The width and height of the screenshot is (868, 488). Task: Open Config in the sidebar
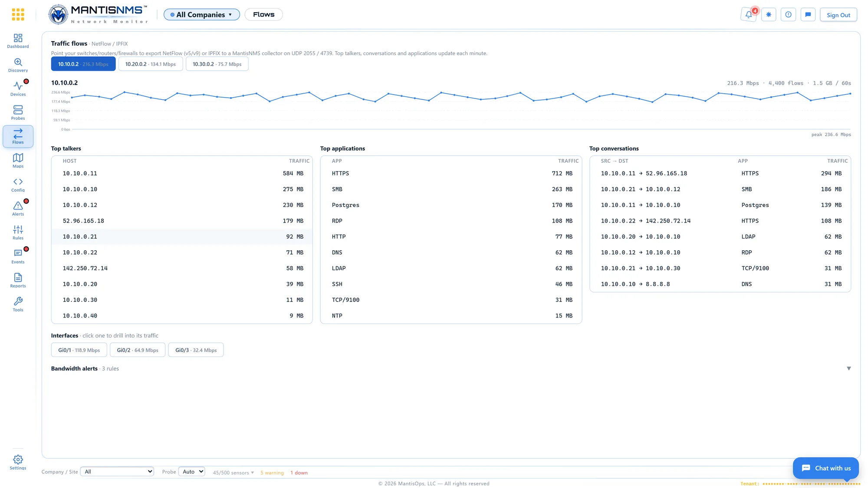click(18, 185)
